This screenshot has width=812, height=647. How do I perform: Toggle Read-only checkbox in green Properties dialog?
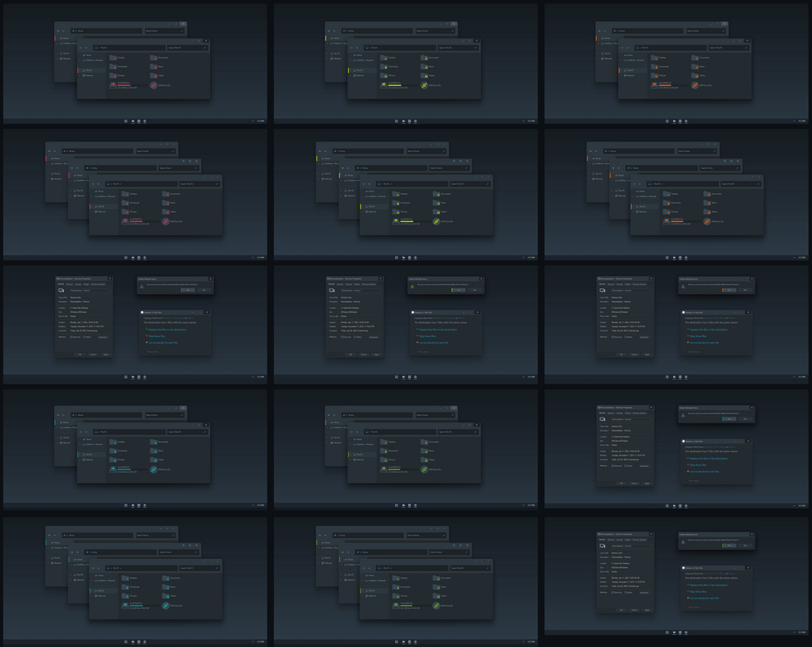click(x=612, y=592)
